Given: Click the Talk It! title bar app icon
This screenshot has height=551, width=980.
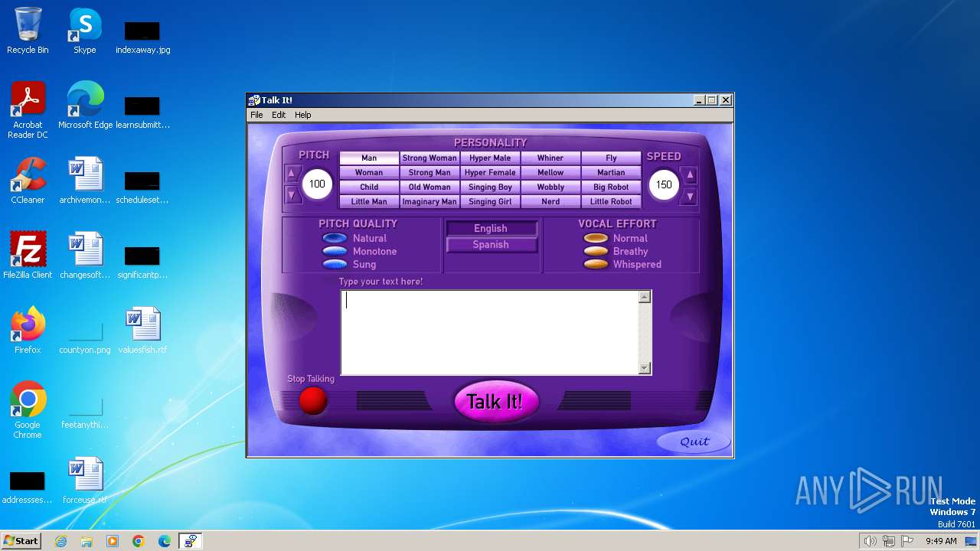Looking at the screenshot, I should tap(254, 100).
